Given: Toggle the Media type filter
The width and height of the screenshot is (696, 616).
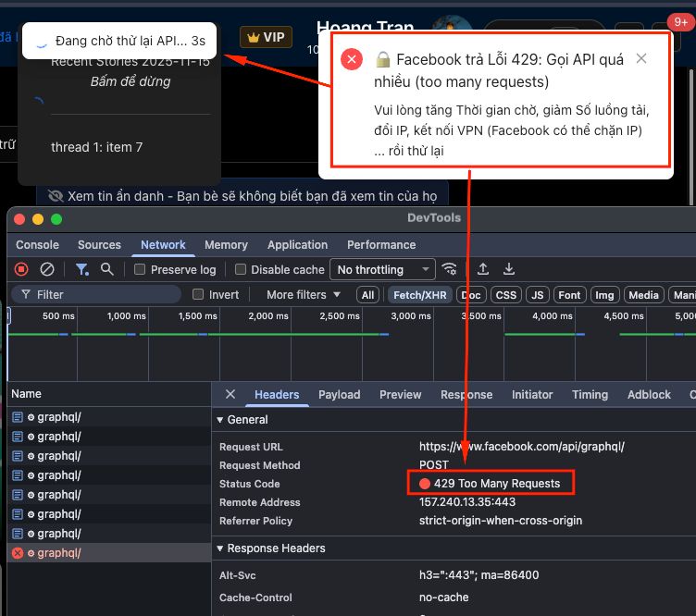Looking at the screenshot, I should coord(643,295).
